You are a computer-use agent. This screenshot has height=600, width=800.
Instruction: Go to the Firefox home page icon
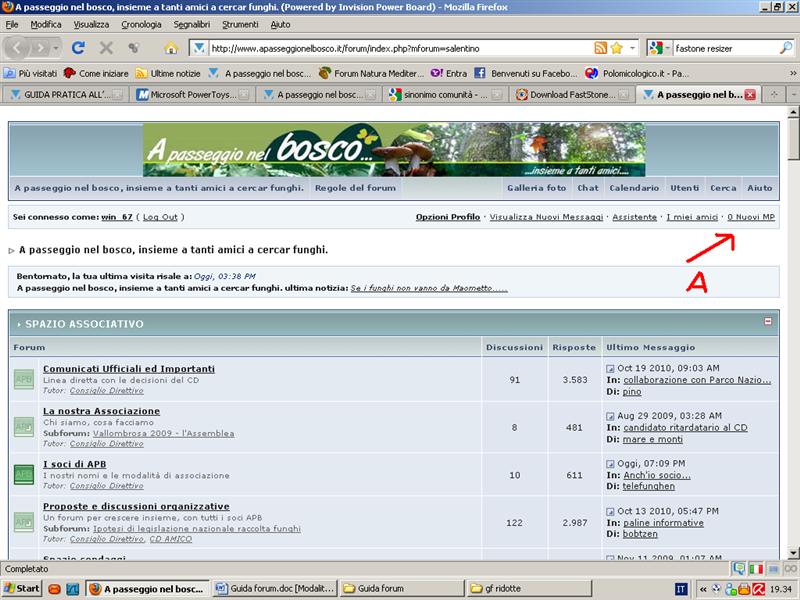[x=170, y=47]
